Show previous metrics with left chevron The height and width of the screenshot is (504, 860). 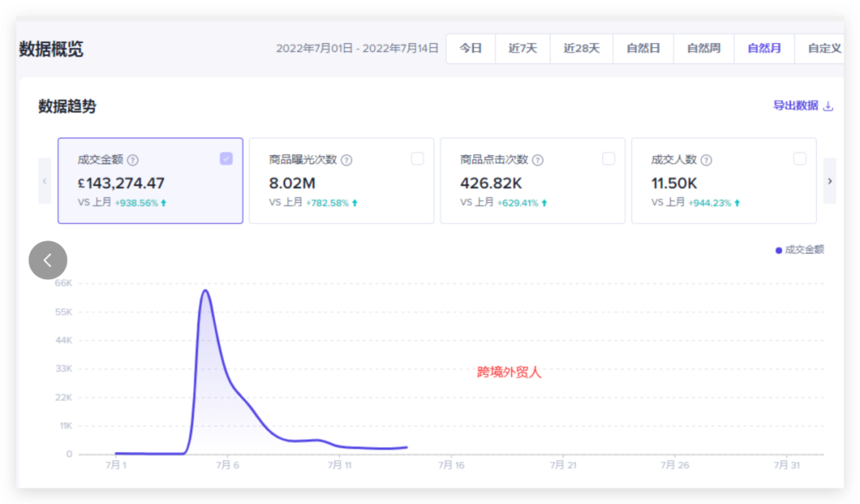tap(45, 181)
